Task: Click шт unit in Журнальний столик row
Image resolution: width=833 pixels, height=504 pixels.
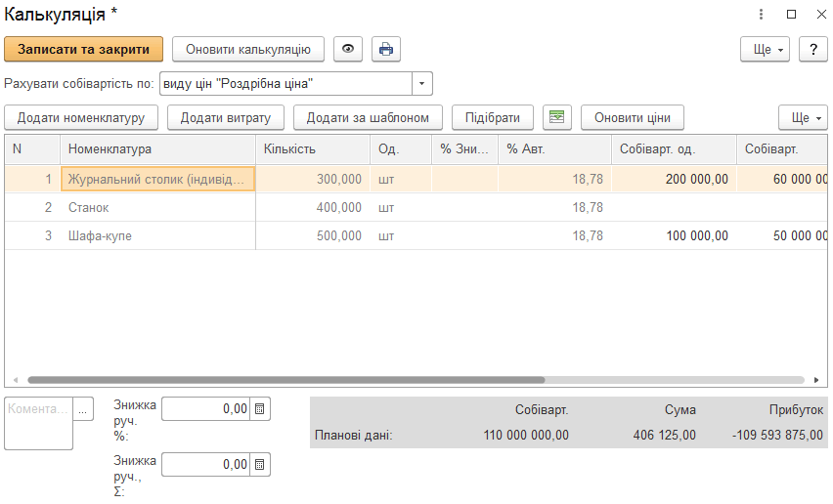Action: [401, 180]
